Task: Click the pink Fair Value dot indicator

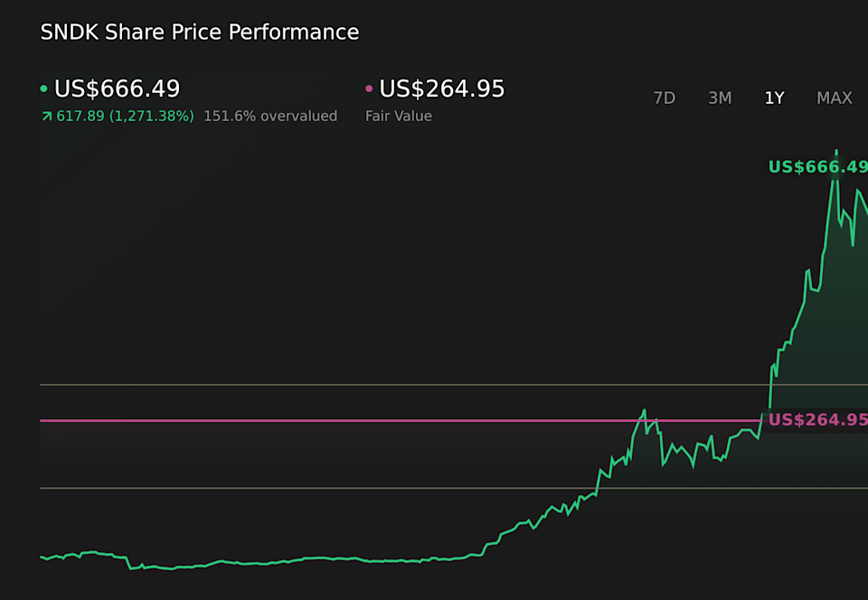Action: [x=370, y=89]
